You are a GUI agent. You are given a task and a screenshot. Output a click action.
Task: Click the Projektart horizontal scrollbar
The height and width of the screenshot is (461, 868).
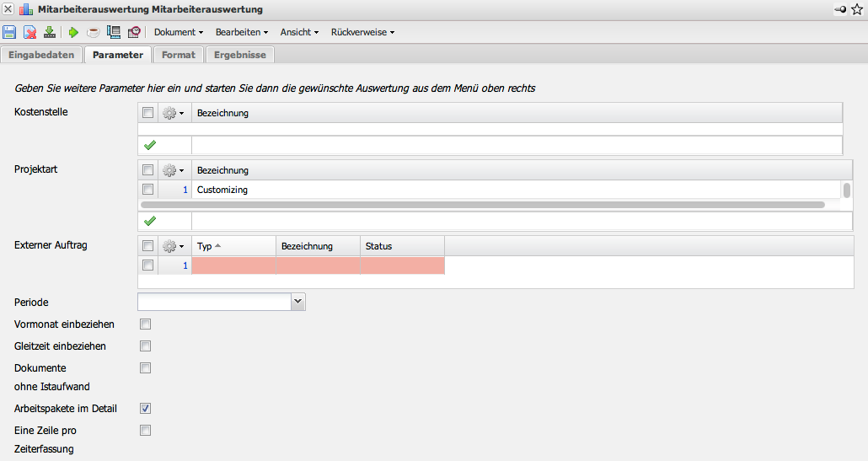483,205
